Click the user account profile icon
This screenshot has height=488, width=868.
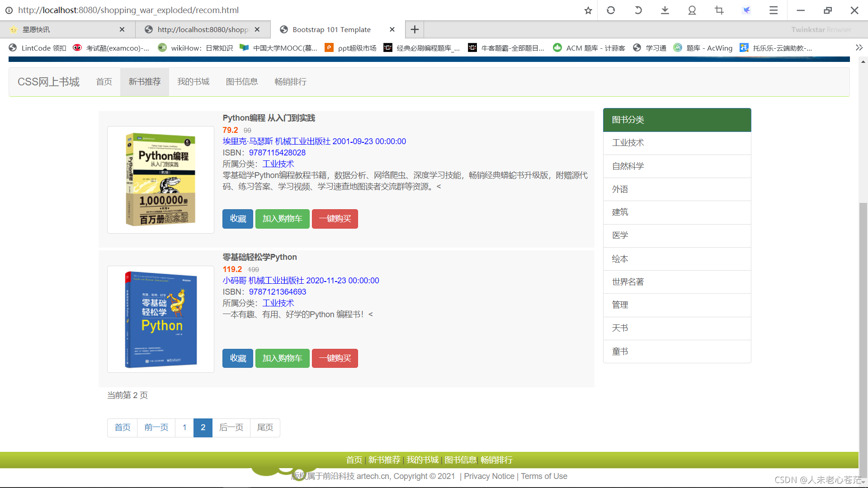point(692,10)
